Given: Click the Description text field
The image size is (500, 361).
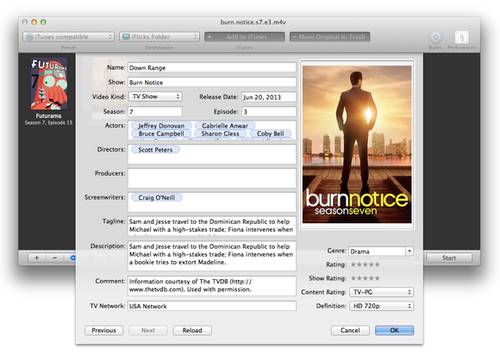Looking at the screenshot, I should [212, 256].
